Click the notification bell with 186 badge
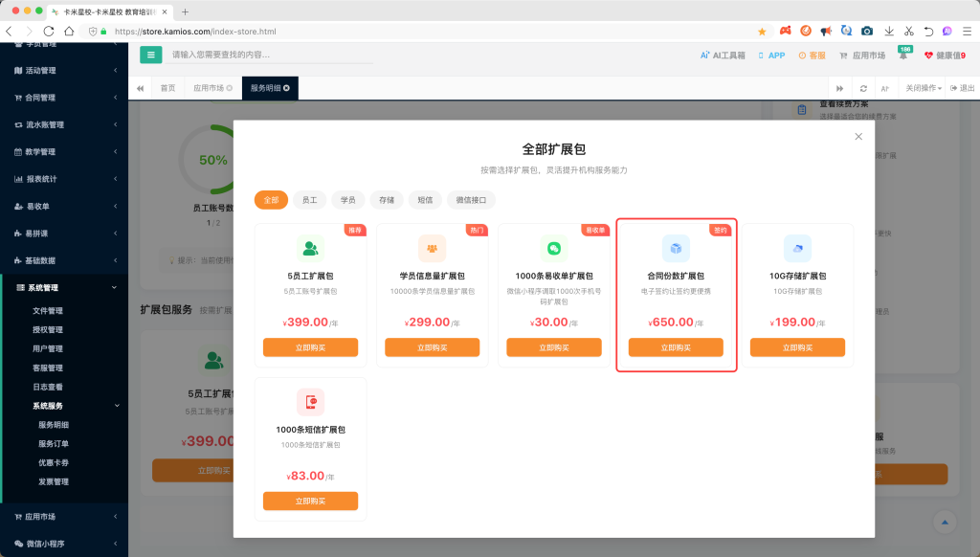Screen dimensions: 980x557 click(x=903, y=55)
